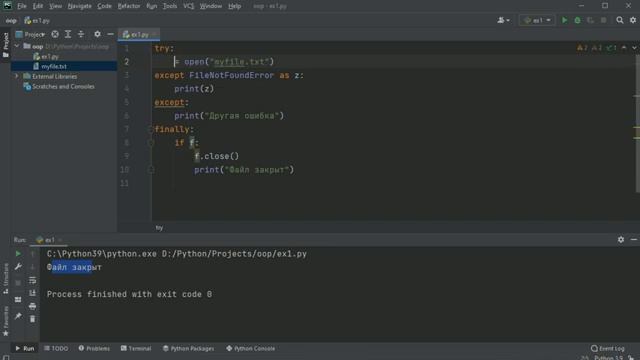
Task: Click the editor inspection warnings indicator
Action: tap(596, 48)
